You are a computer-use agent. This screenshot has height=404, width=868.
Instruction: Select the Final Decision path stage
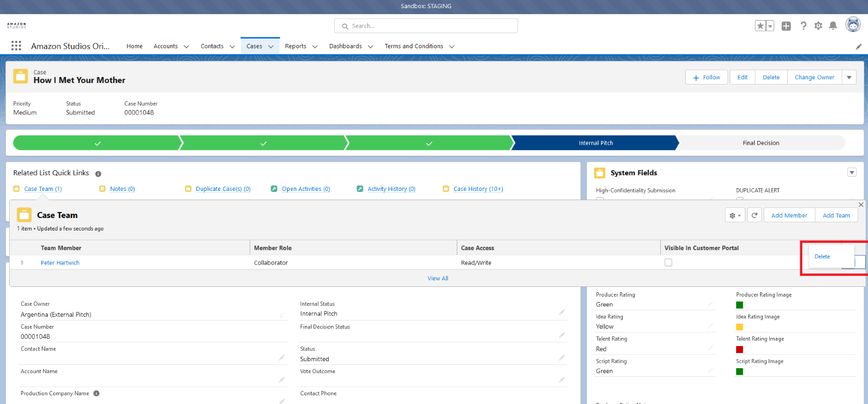coord(761,143)
